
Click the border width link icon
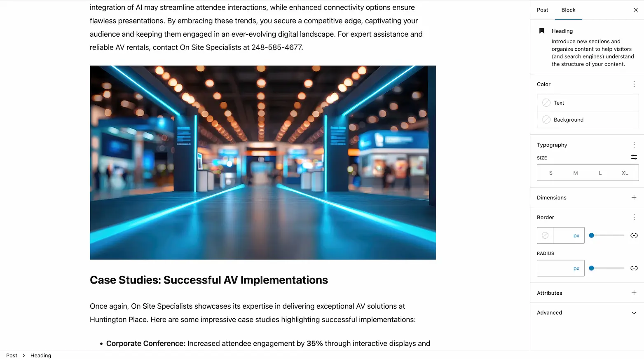[634, 235]
